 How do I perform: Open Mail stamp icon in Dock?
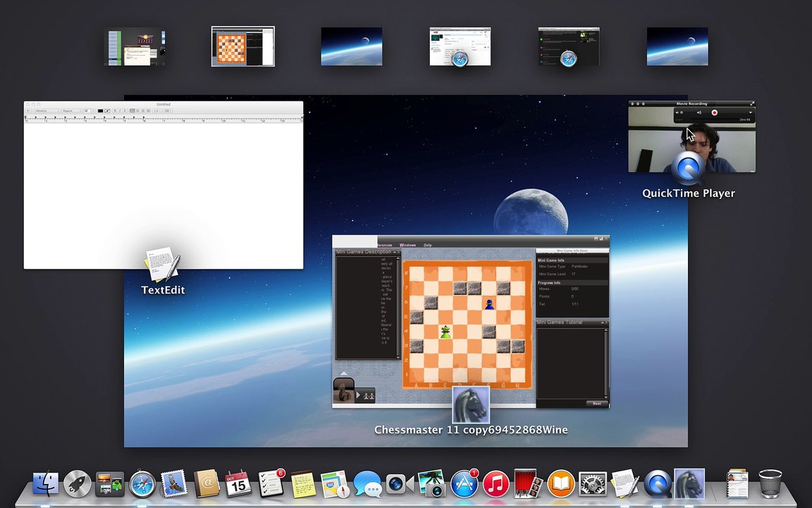[x=174, y=483]
